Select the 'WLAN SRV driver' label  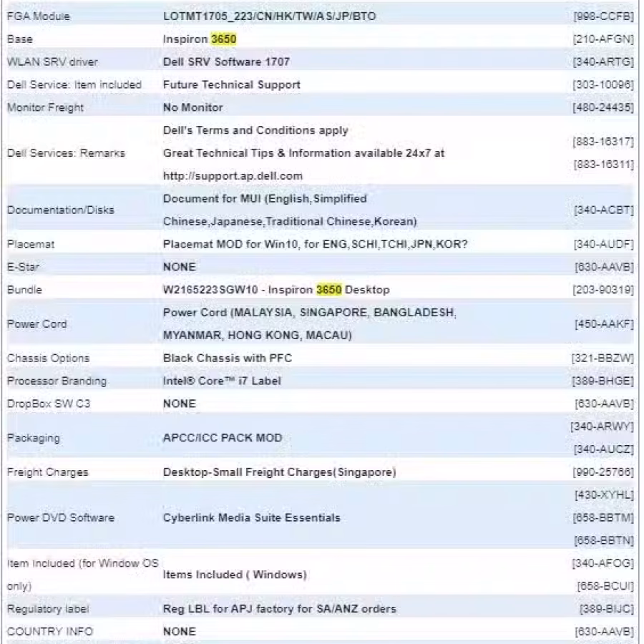click(52, 62)
